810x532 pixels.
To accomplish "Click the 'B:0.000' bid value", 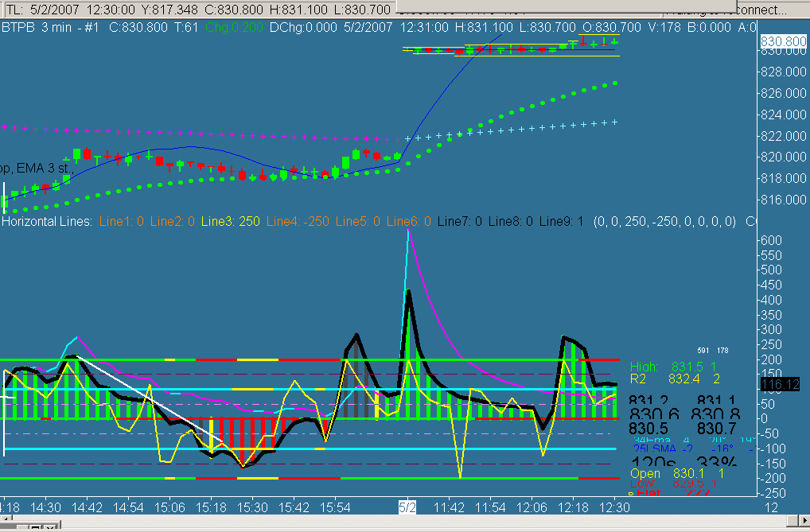I will (709, 27).
